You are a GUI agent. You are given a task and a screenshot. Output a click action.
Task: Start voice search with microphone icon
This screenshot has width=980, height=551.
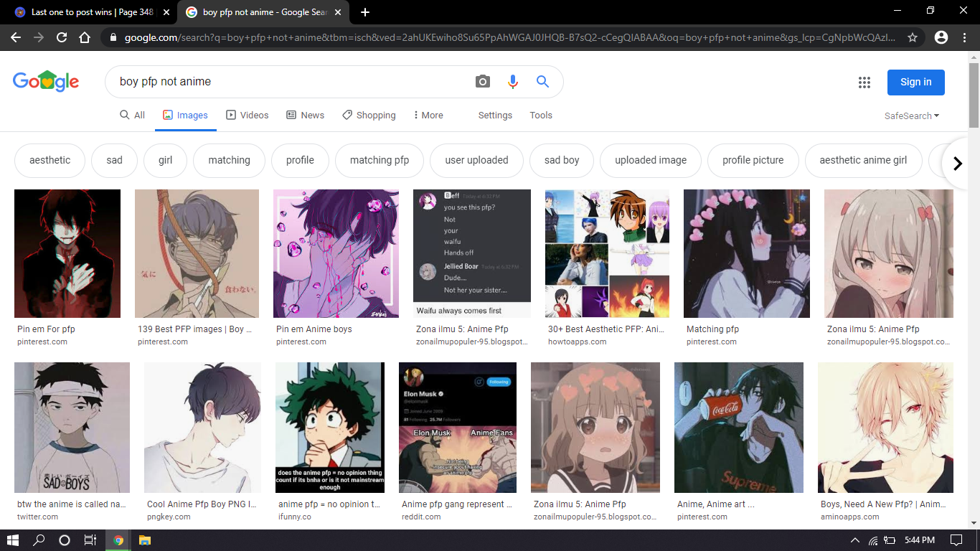point(512,82)
